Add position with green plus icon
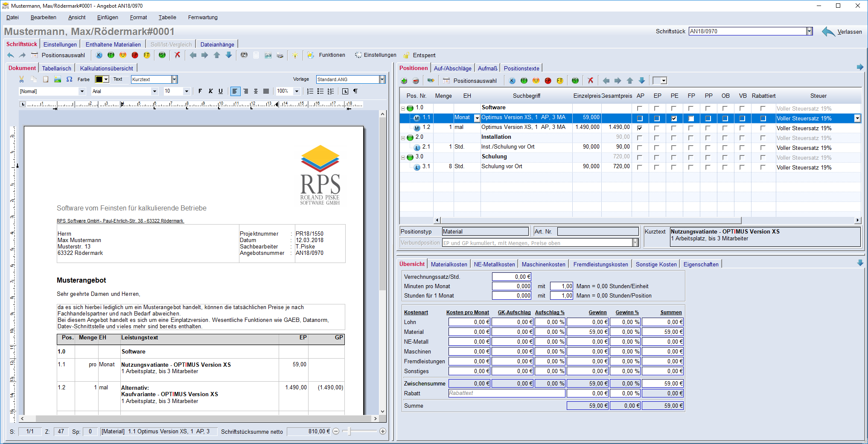This screenshot has height=444, width=868. [404, 81]
